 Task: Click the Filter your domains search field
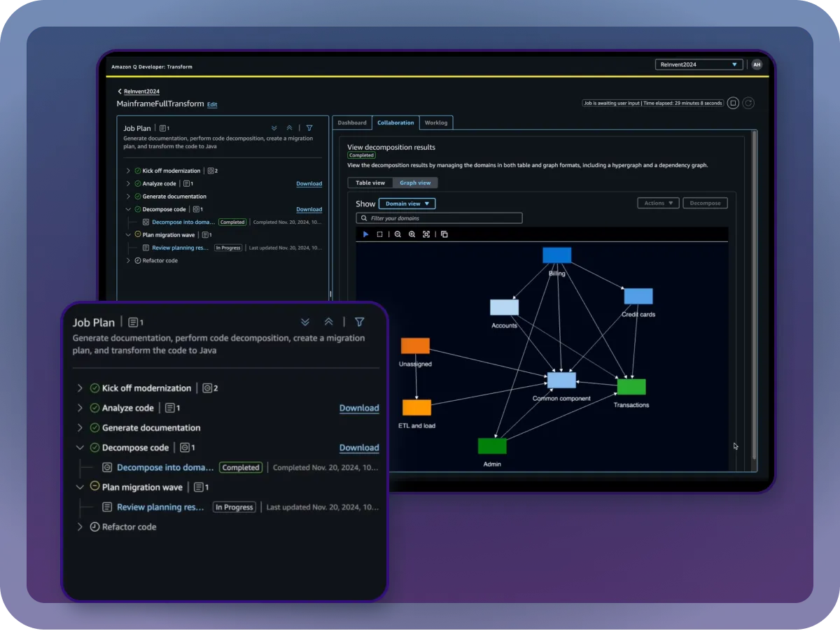[x=439, y=218]
